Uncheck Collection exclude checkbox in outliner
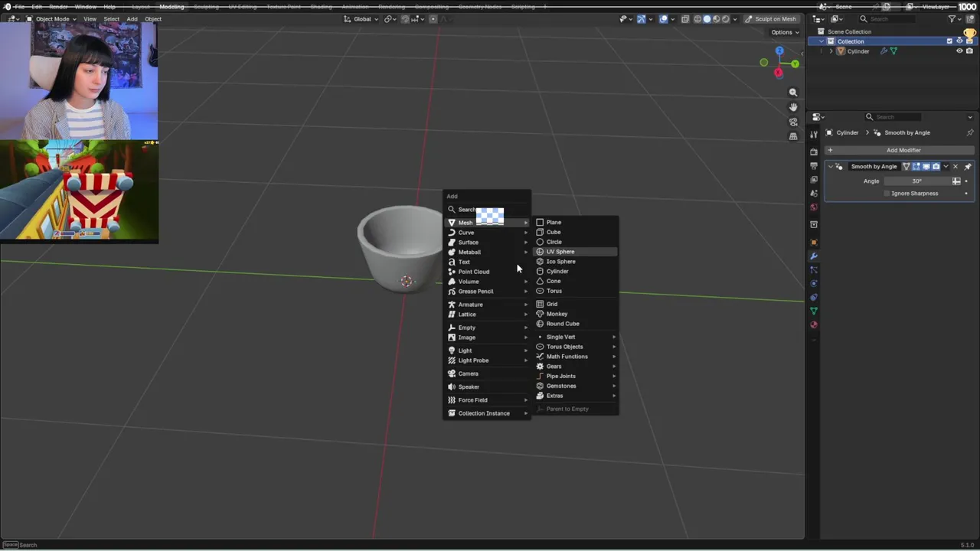 [x=950, y=41]
